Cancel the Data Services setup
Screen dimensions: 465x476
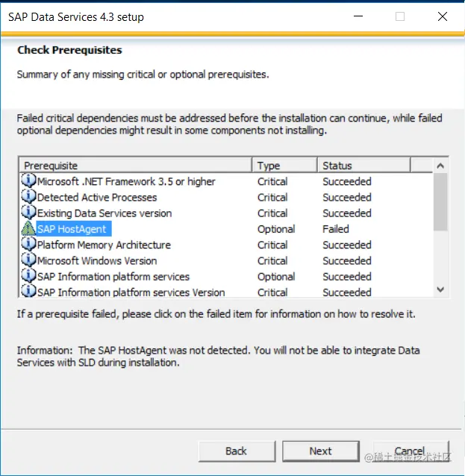click(x=410, y=451)
